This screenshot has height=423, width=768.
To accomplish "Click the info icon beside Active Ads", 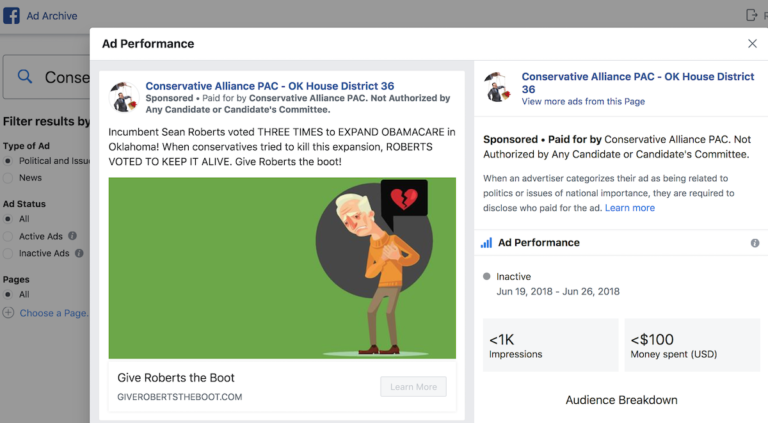I will 72,235.
